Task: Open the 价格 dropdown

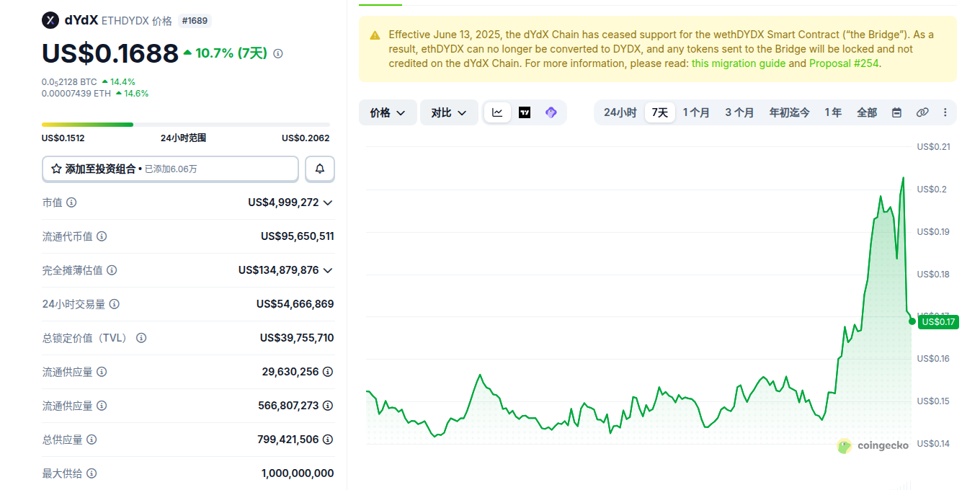Action: [x=388, y=112]
